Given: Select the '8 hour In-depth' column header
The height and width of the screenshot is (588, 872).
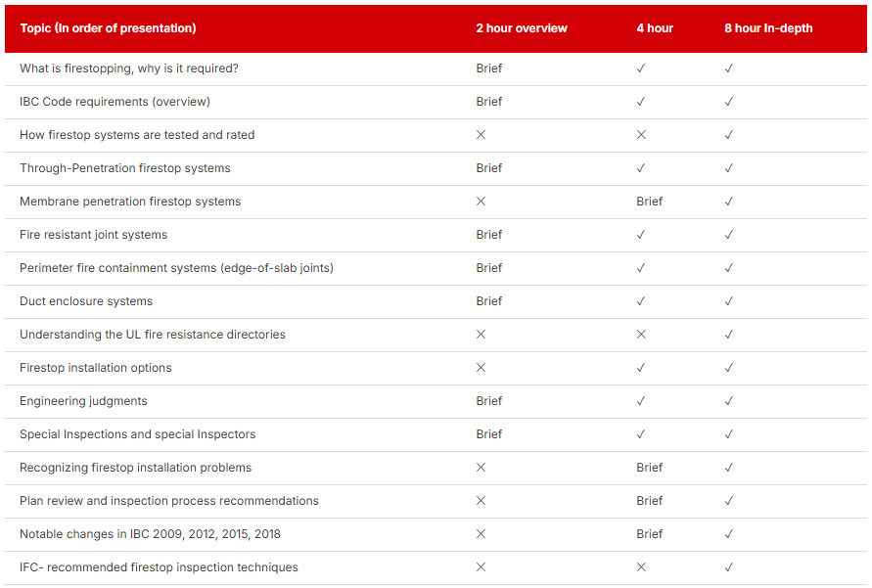Looking at the screenshot, I should click(x=768, y=28).
